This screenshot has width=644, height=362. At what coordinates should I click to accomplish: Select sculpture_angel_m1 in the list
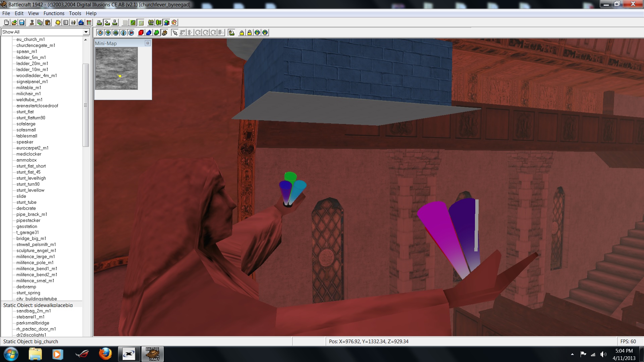point(36,250)
